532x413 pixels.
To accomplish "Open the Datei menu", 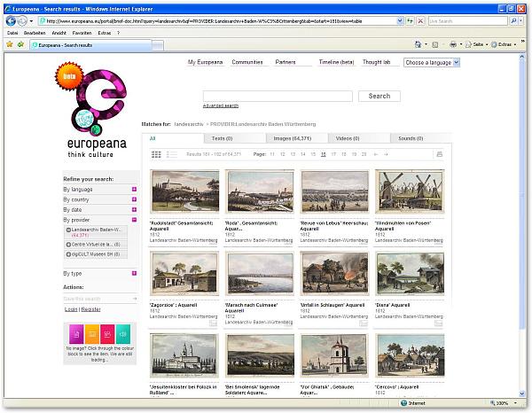I will pyautogui.click(x=12, y=33).
